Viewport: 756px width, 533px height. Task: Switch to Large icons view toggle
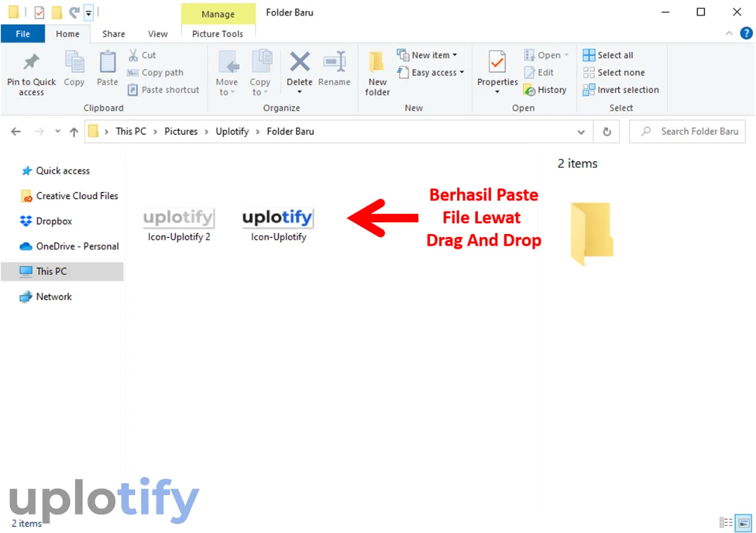744,522
